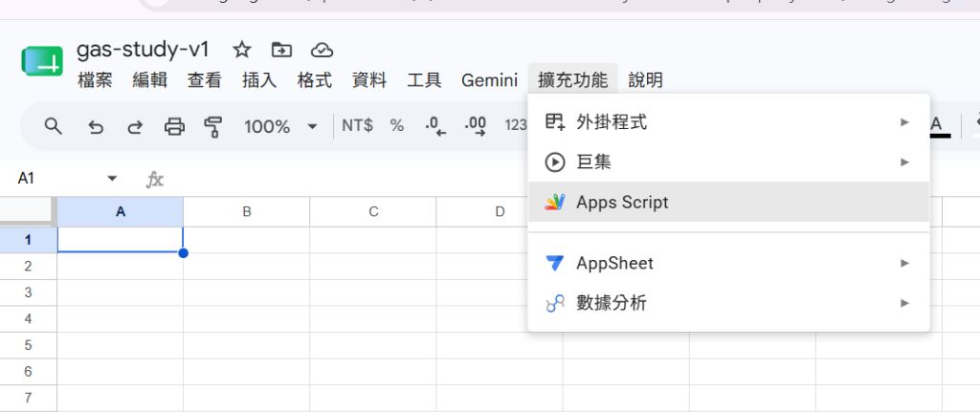Open the 資料 menu
This screenshot has height=412, width=980.
point(369,80)
